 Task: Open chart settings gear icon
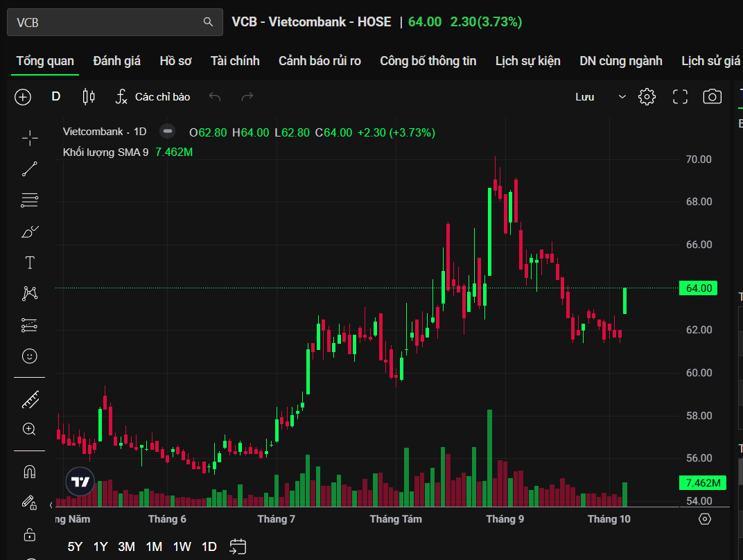pos(647,97)
